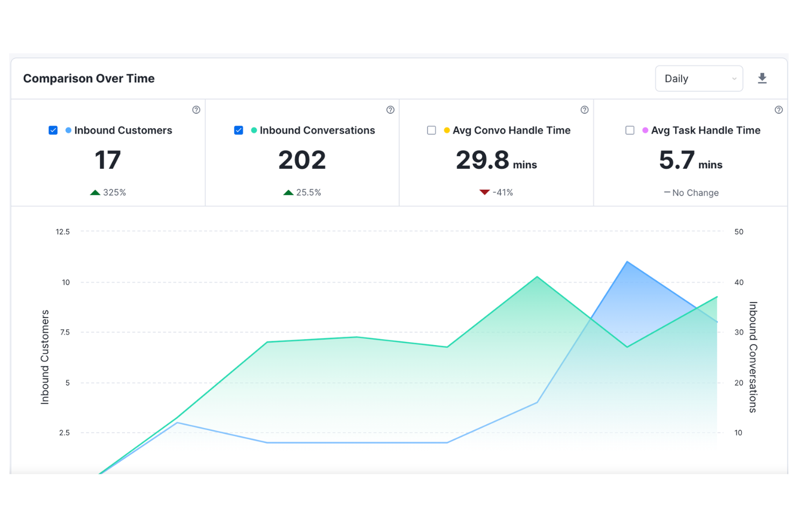798x532 pixels.
Task: Open the Avg Task Handle Time help tooltip
Action: (x=779, y=109)
